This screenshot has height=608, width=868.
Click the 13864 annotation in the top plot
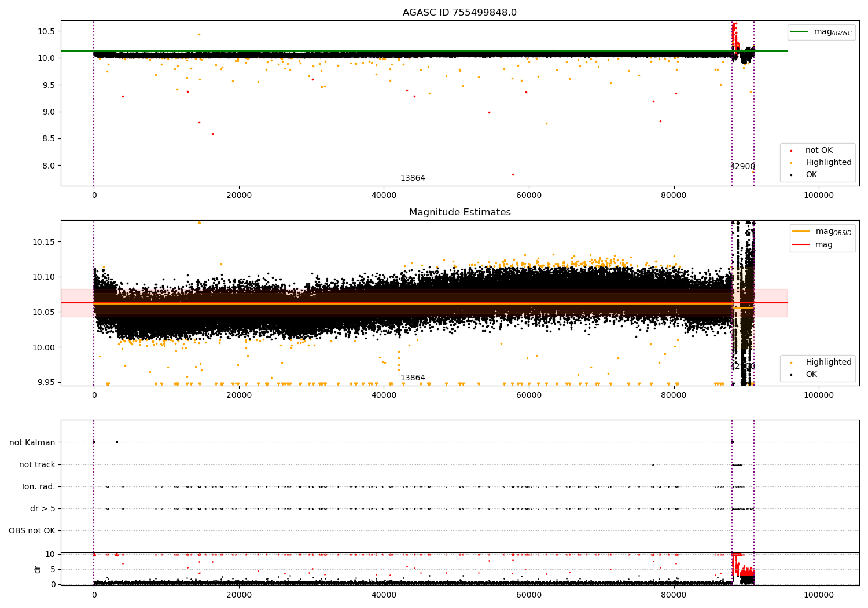[413, 178]
